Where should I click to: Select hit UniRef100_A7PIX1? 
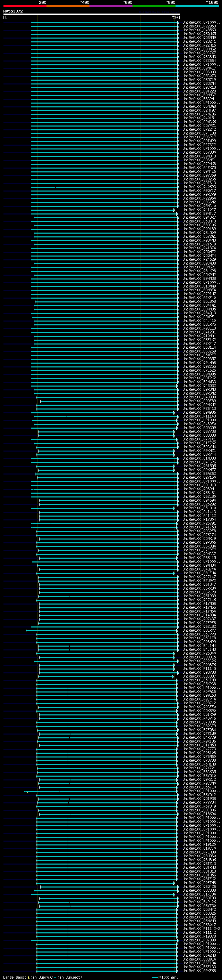(199, 439)
